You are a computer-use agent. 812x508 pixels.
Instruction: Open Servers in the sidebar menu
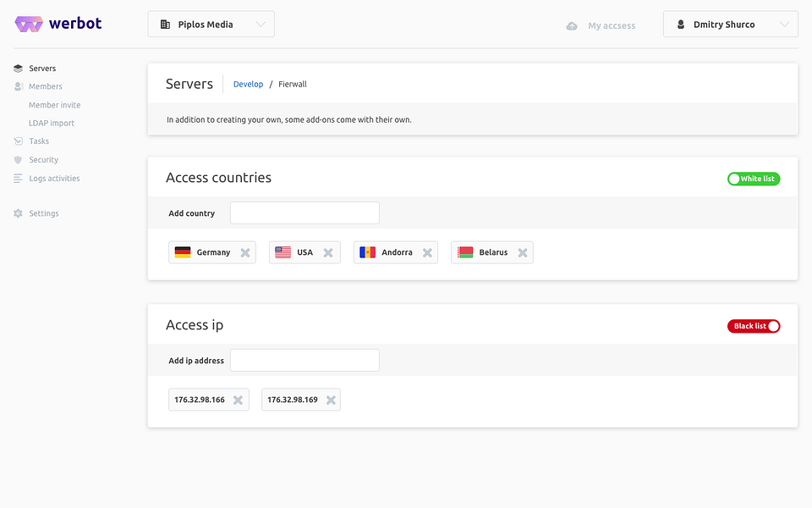42,69
